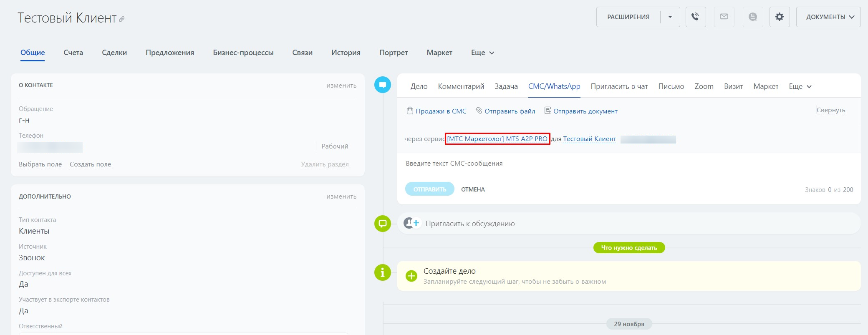The width and height of the screenshot is (868, 335).
Task: Click Отмена to cancel the SMS
Action: click(x=473, y=189)
